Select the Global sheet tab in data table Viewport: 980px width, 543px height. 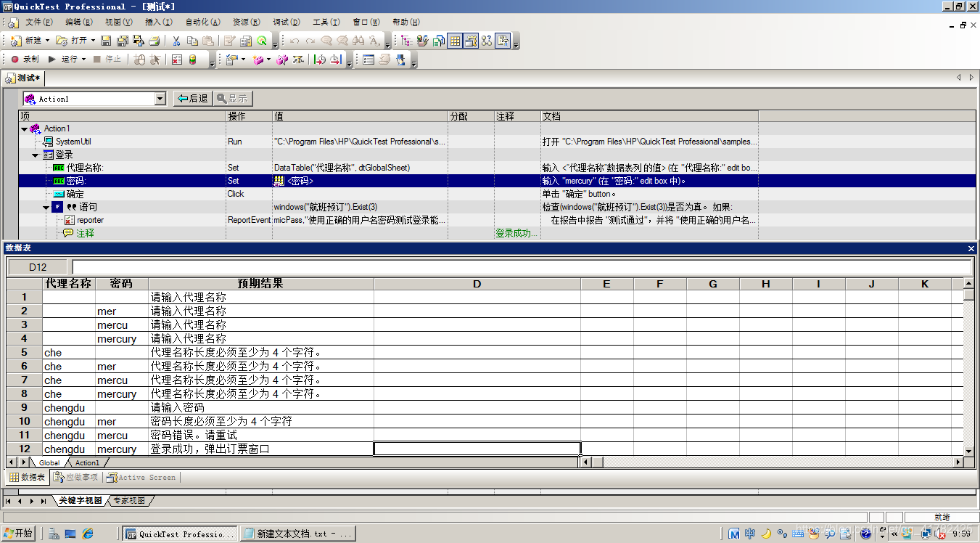point(49,462)
